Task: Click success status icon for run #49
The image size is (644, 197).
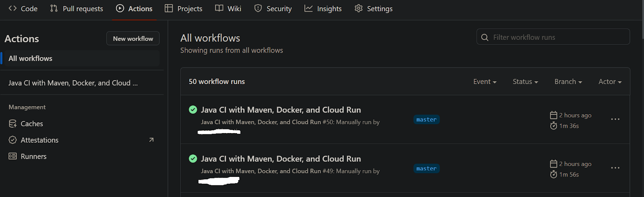Action: click(193, 158)
